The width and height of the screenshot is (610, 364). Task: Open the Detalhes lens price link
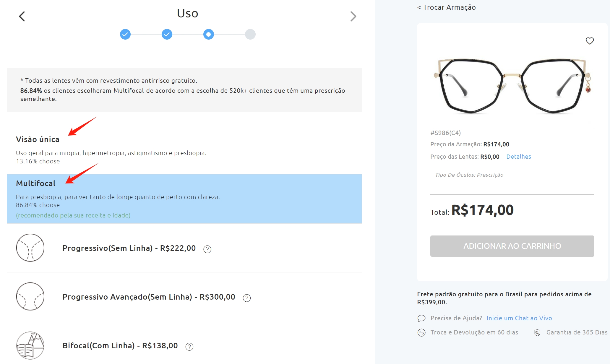[519, 157]
